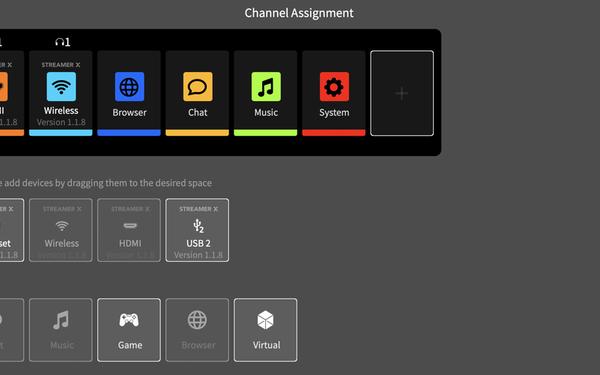This screenshot has width=600, height=375.
Task: Click the blue Browser color bar
Action: 129,132
